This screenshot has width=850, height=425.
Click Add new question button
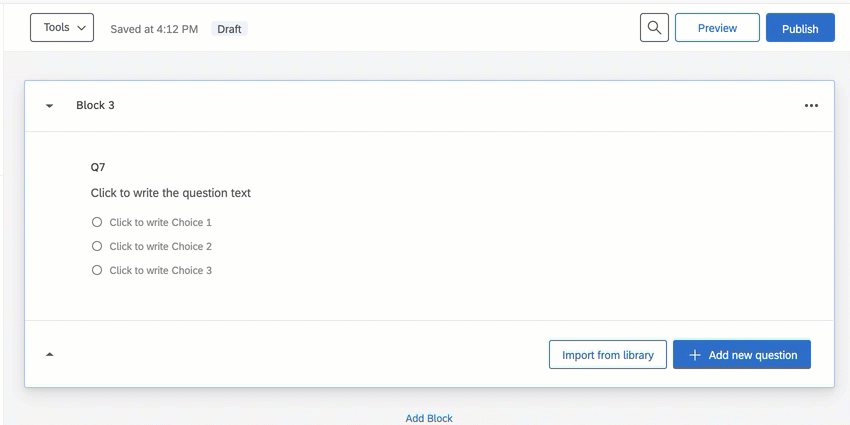pyautogui.click(x=742, y=355)
